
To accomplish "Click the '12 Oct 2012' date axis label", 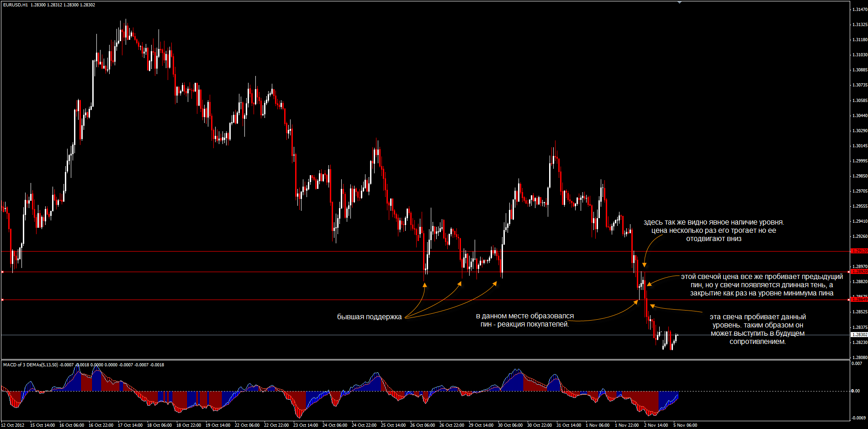I will tap(13, 425).
